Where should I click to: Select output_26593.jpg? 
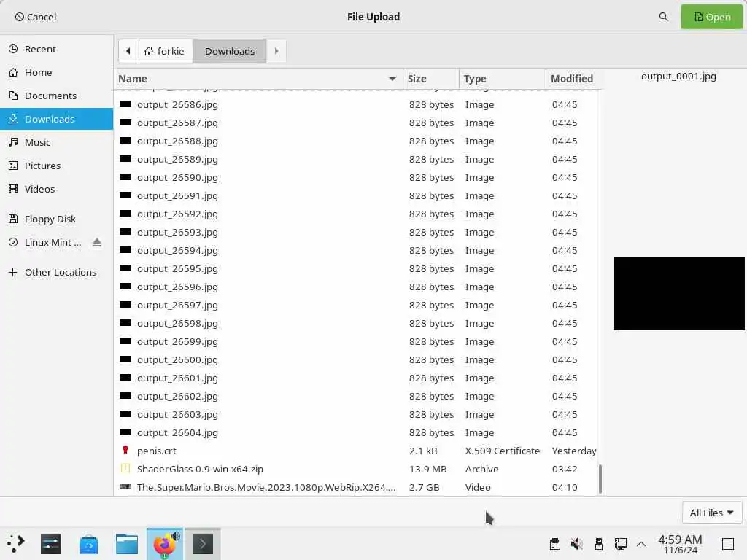tap(355, 233)
